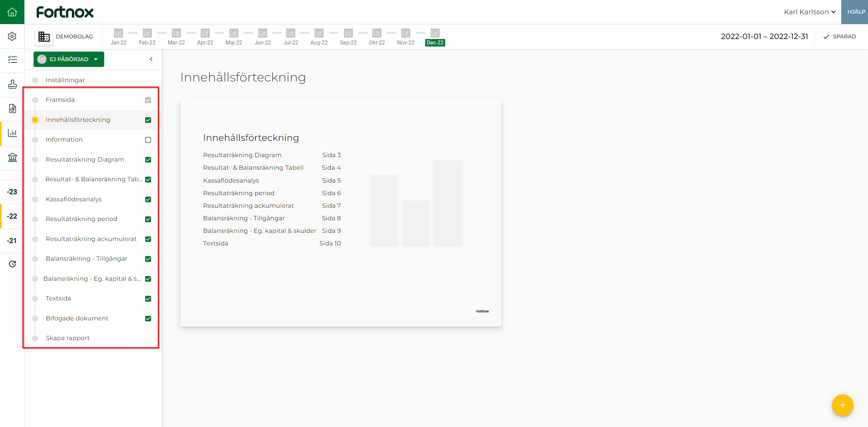Uncheck the Kassaflödesanalys checkbox
Viewport: 868px width, 427px height.
tap(148, 199)
